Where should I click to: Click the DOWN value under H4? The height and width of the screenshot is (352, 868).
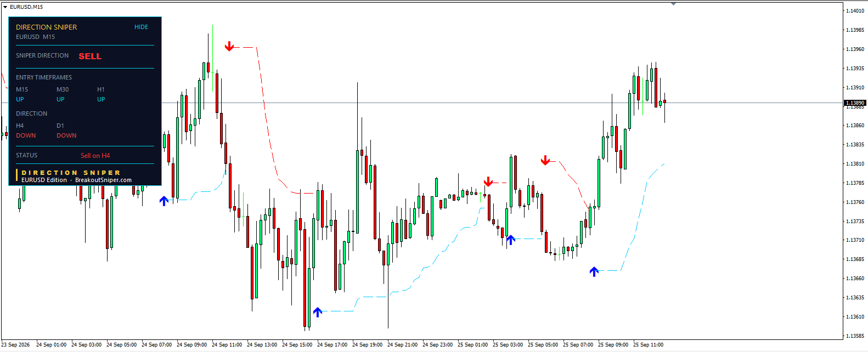coord(26,135)
